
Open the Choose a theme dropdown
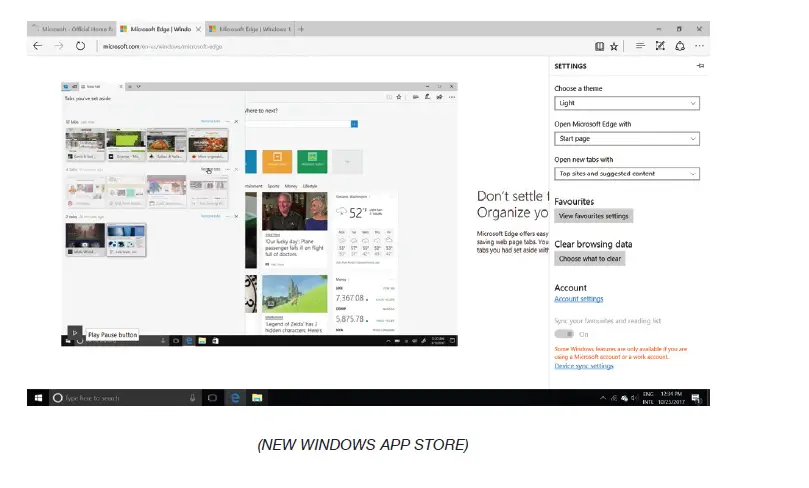pos(627,103)
